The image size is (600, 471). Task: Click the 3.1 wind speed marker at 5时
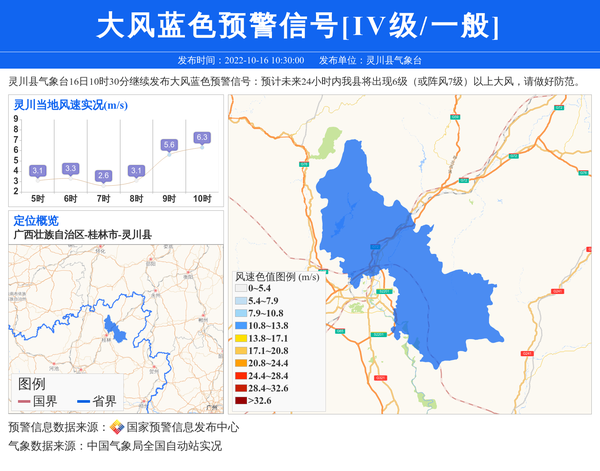[x=38, y=171]
